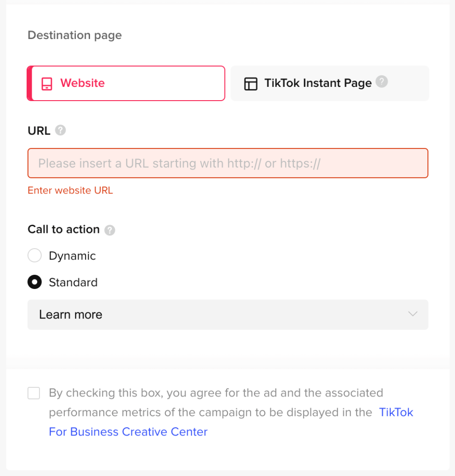Screen dimensions: 455x476
Task: Click the URL help question mark icon
Action: pyautogui.click(x=60, y=130)
